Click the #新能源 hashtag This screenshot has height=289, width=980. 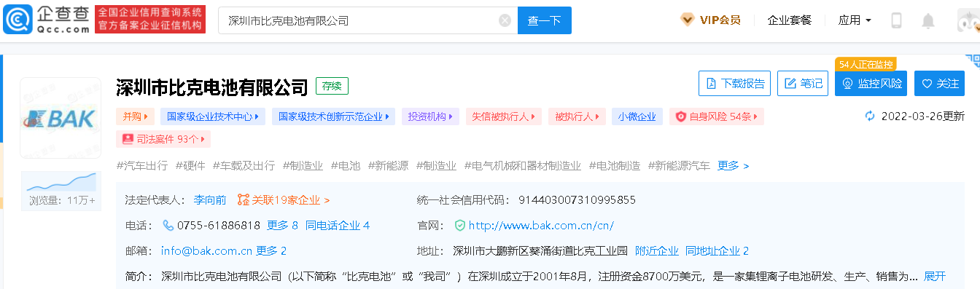[x=388, y=165]
